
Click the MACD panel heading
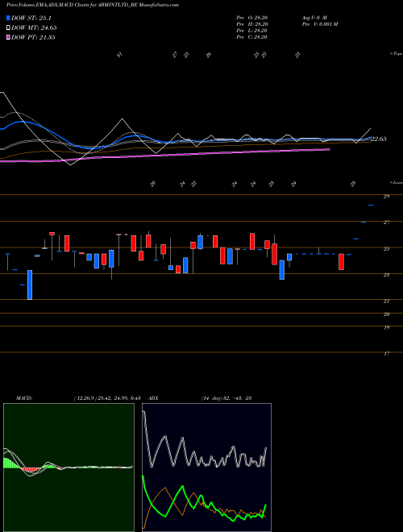(24, 398)
